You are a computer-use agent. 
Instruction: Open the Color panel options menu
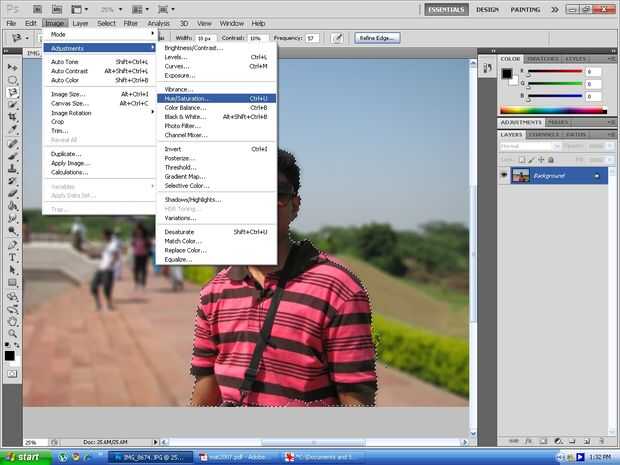click(611, 59)
